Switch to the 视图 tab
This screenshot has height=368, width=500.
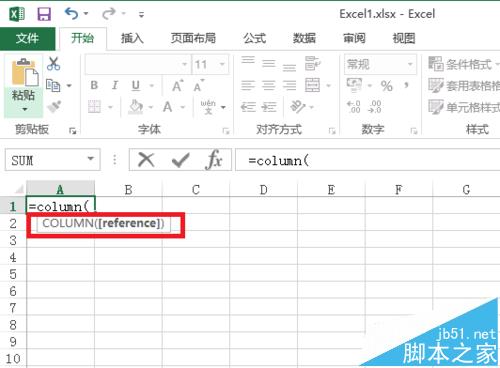pos(404,38)
